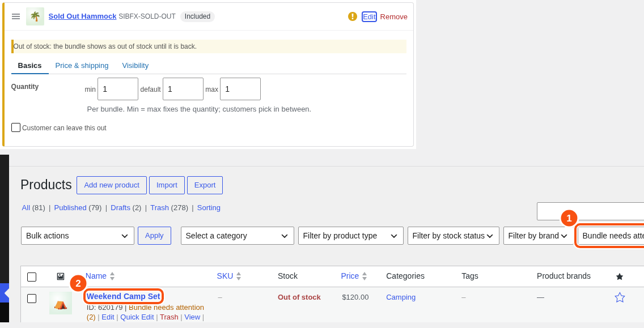Click the Tags column header

470,276
